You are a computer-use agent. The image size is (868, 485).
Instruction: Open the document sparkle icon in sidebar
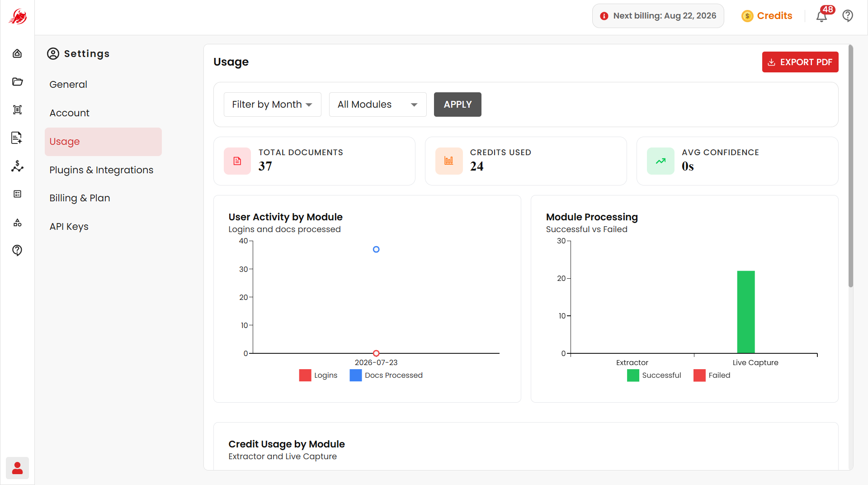click(x=17, y=138)
